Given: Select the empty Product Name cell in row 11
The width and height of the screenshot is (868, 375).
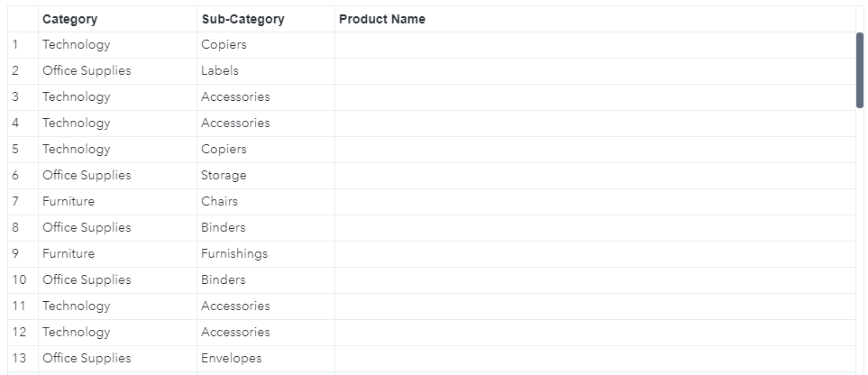Looking at the screenshot, I should coord(595,306).
